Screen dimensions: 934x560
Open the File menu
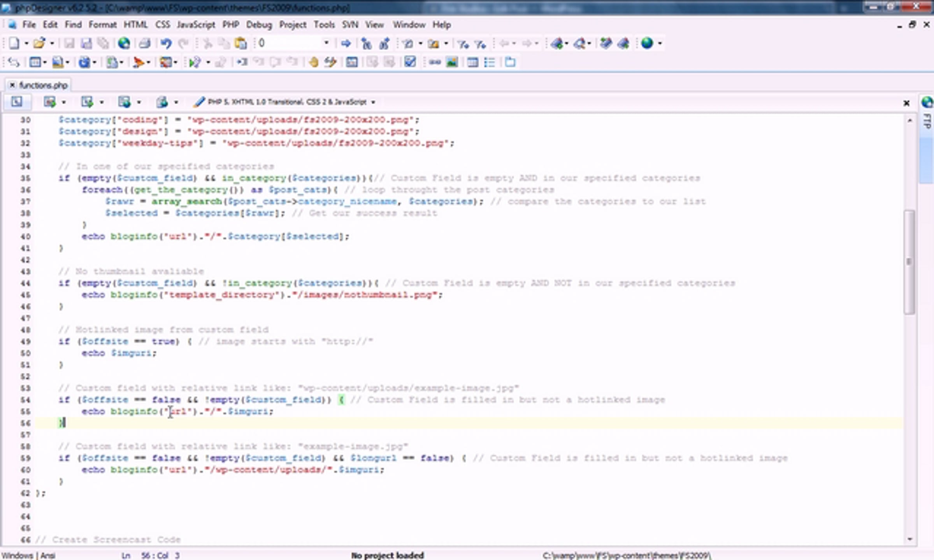point(29,25)
